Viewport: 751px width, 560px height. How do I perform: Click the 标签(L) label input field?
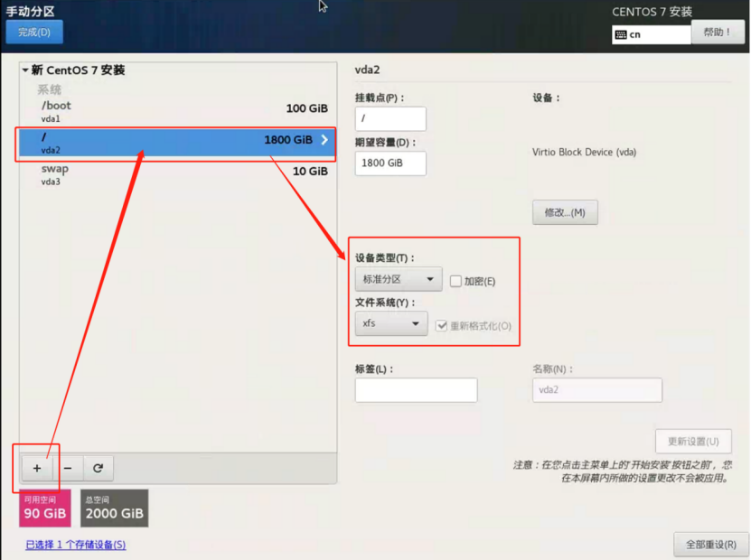click(x=417, y=390)
